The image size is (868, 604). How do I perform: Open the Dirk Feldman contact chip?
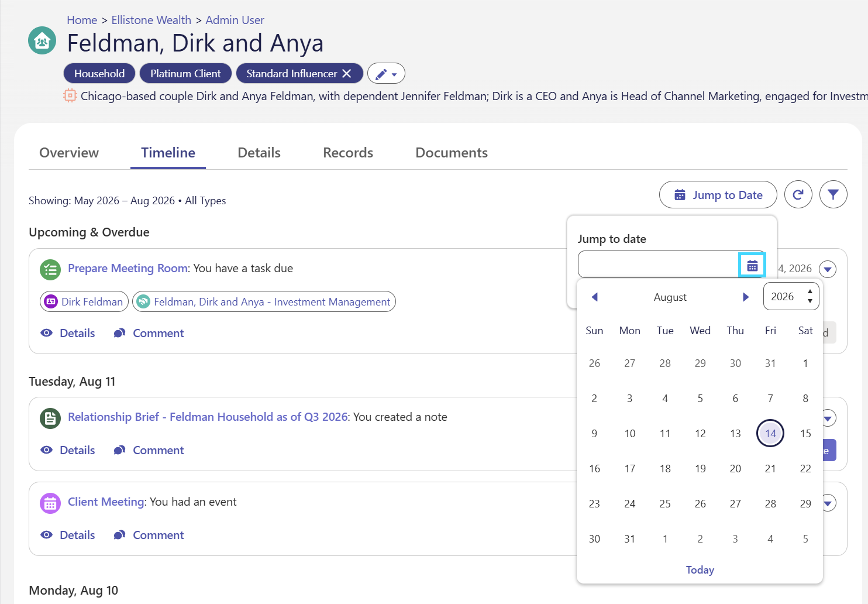coord(84,302)
